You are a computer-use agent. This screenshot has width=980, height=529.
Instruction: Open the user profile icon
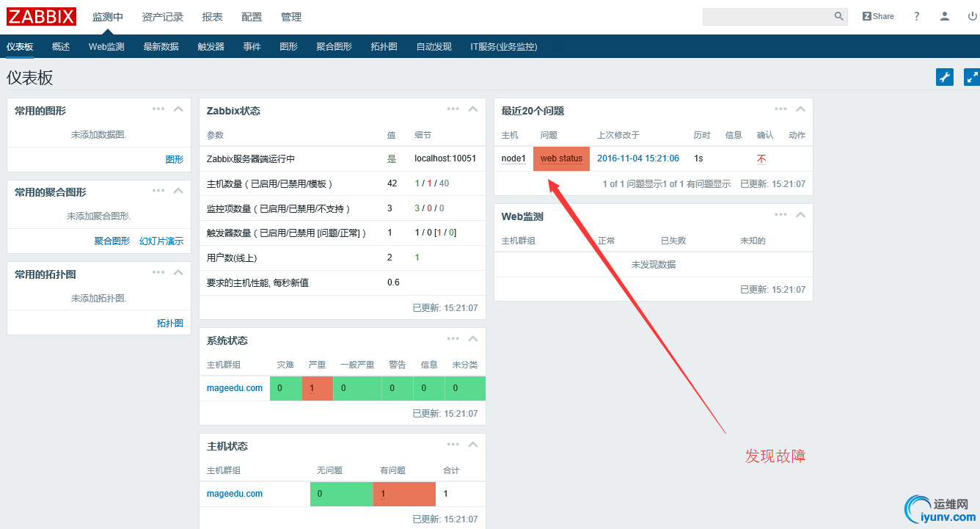[x=945, y=16]
